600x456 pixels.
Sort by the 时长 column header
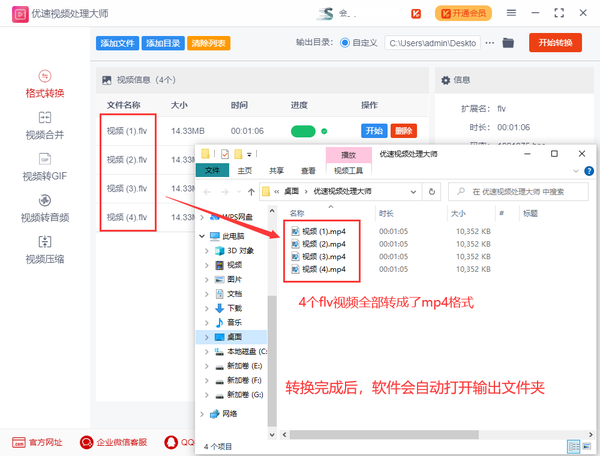pyautogui.click(x=386, y=213)
